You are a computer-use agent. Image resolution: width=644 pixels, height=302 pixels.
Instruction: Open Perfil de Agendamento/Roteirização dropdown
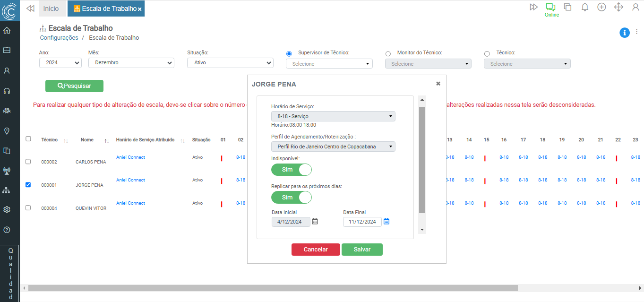coord(333,147)
